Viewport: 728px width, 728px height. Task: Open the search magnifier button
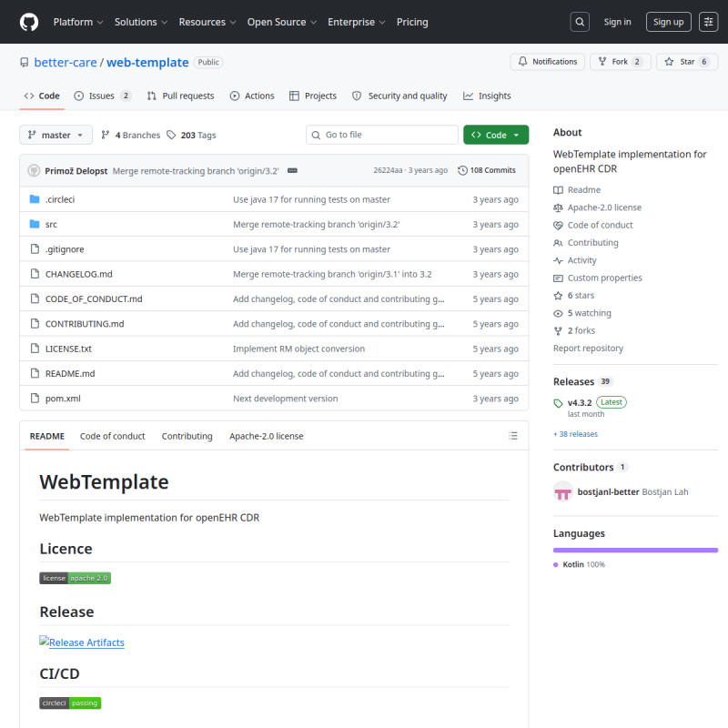(580, 22)
